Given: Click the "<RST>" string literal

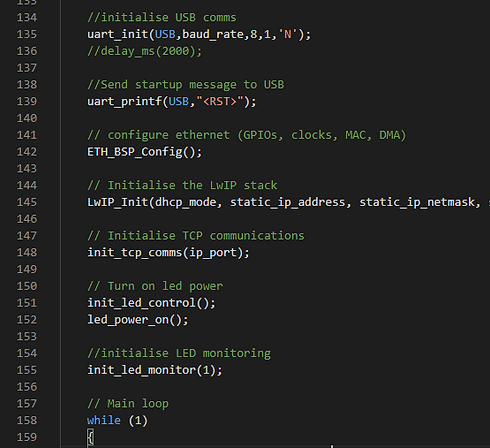Looking at the screenshot, I should [x=220, y=101].
